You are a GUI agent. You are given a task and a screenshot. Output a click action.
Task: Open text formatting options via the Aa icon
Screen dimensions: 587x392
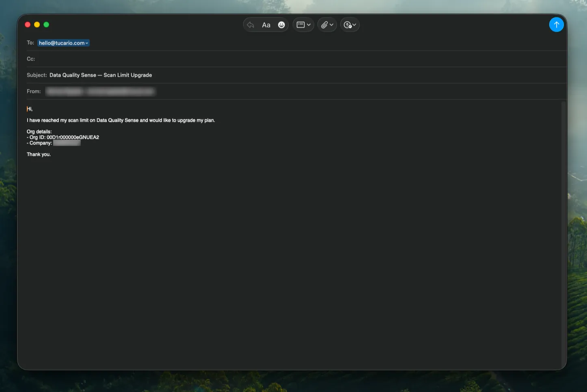(x=266, y=25)
